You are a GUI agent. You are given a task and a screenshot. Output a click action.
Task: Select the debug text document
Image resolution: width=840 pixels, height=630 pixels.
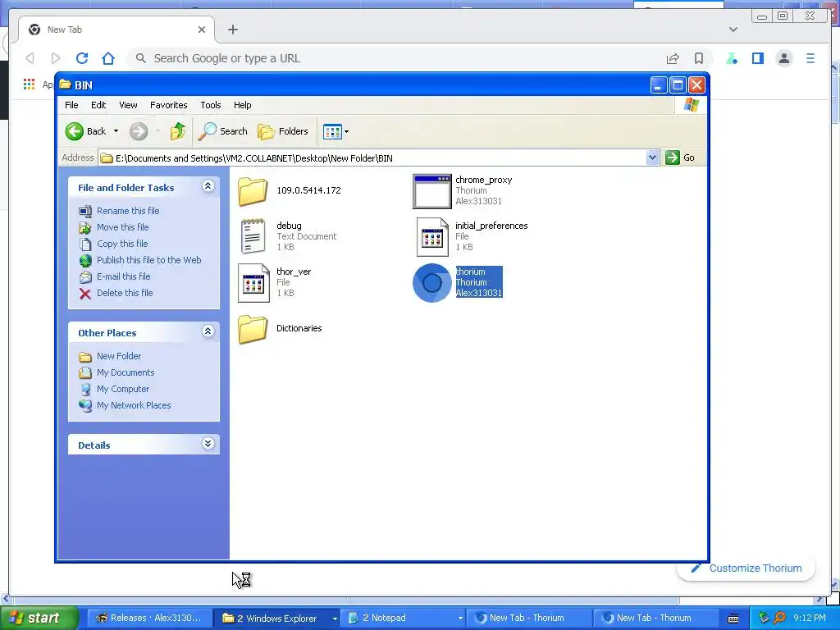point(287,236)
